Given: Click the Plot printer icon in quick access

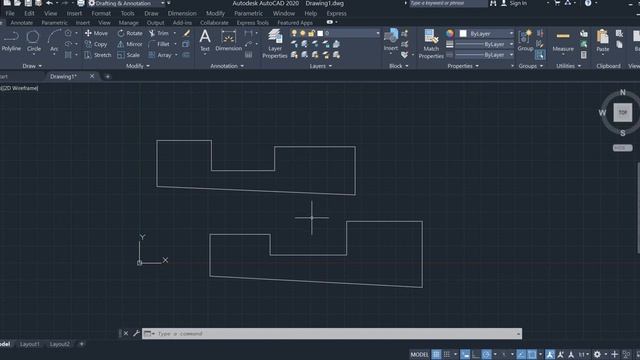Looking at the screenshot, I should (81, 3).
